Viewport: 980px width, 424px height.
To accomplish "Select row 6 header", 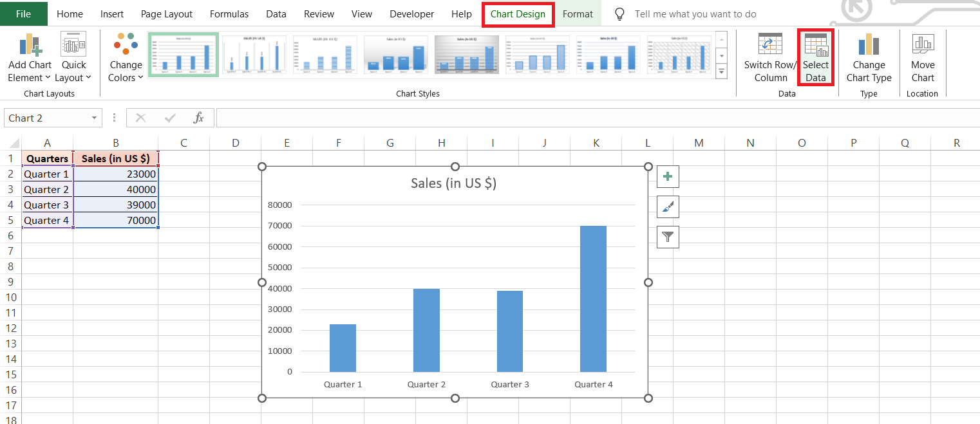I will [10, 235].
